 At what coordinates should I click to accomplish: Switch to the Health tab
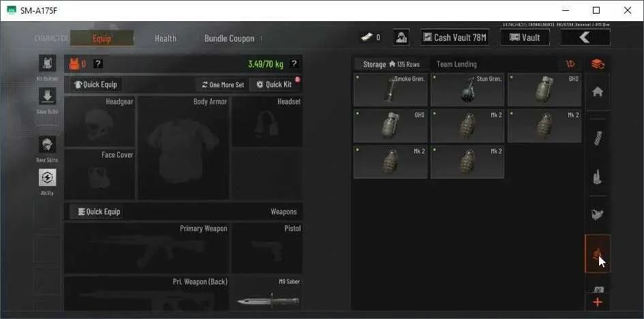coord(166,38)
